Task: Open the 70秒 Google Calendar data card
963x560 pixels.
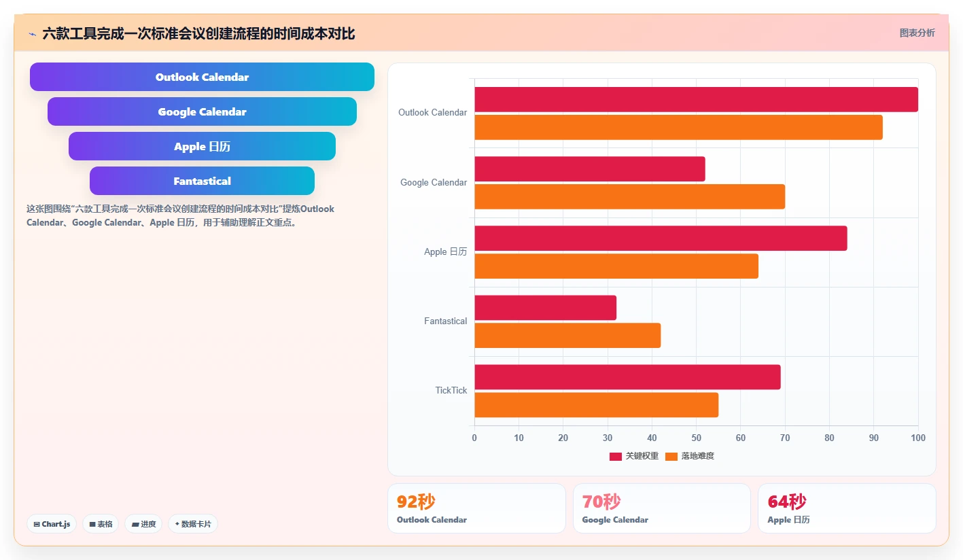Action: [x=662, y=508]
